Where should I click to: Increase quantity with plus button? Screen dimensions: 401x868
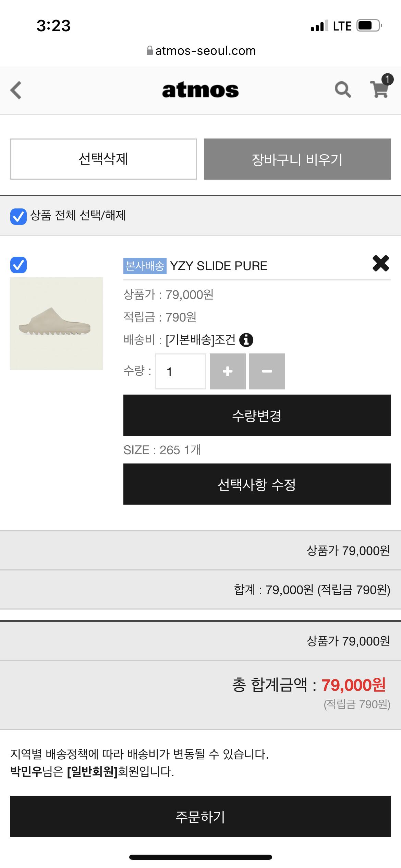(x=228, y=371)
